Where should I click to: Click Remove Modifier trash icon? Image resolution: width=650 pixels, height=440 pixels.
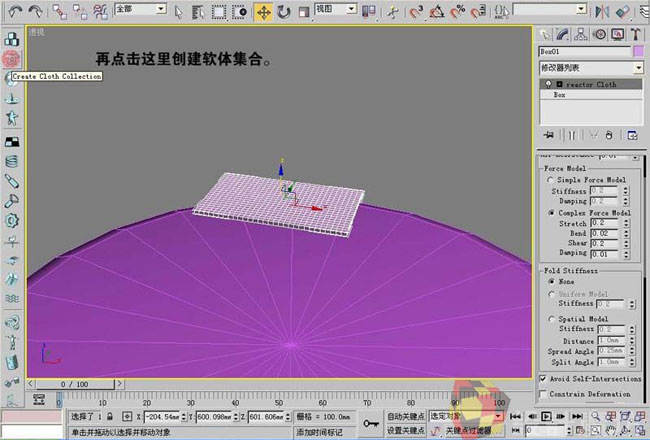(609, 135)
